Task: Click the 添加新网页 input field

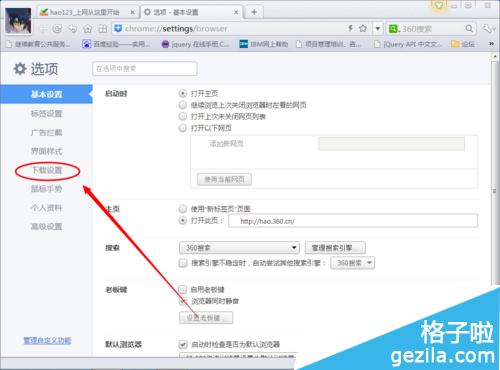Action: tap(391, 144)
